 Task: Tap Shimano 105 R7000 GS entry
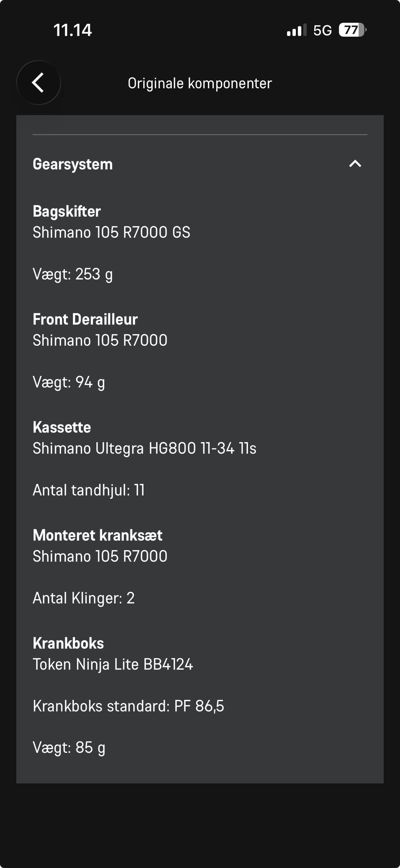tap(111, 232)
